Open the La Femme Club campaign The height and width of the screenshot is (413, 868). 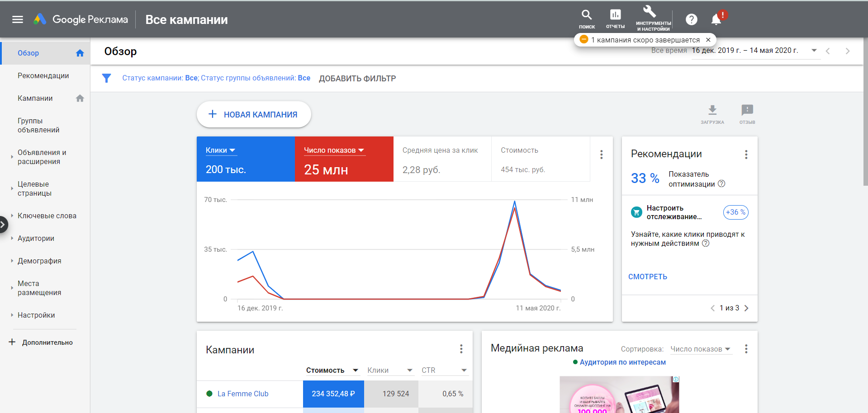coord(243,394)
